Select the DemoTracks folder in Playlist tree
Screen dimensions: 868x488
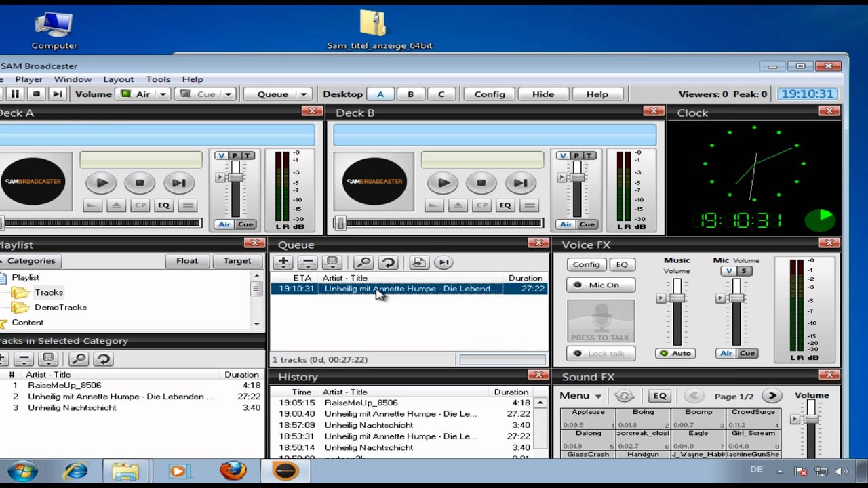(60, 308)
